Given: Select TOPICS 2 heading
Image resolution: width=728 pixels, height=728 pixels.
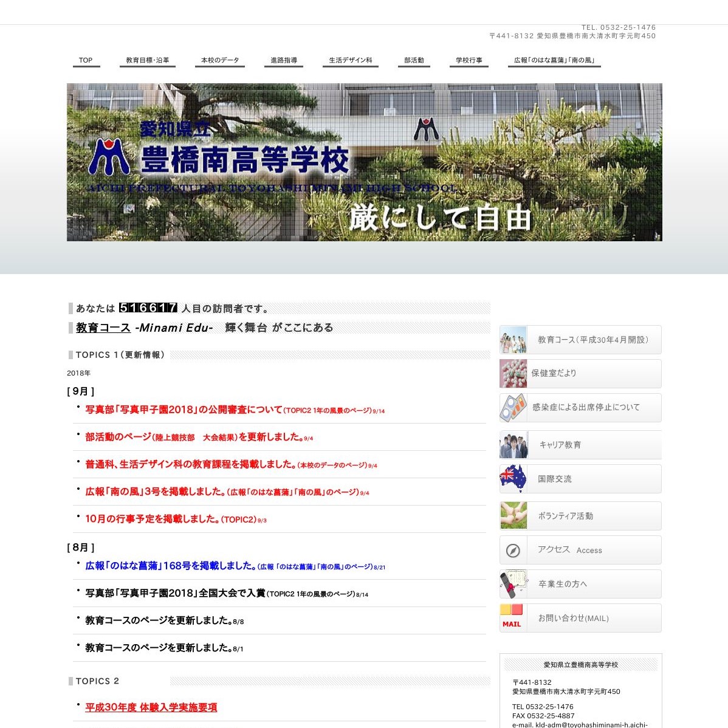Looking at the screenshot, I should coord(97,681).
